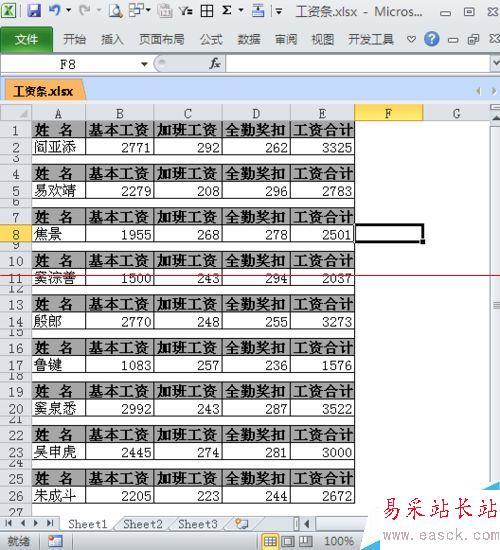Open the Help question mark icon

(x=432, y=39)
